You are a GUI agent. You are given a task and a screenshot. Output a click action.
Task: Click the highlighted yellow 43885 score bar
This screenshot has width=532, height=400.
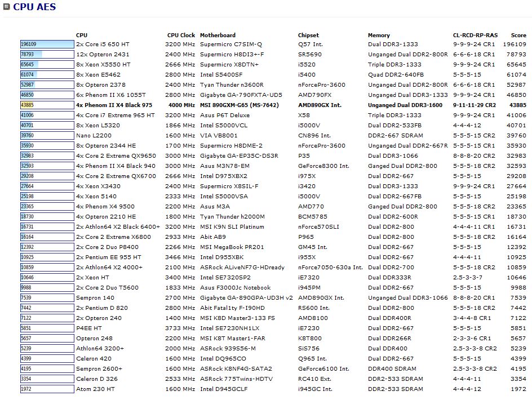point(47,105)
